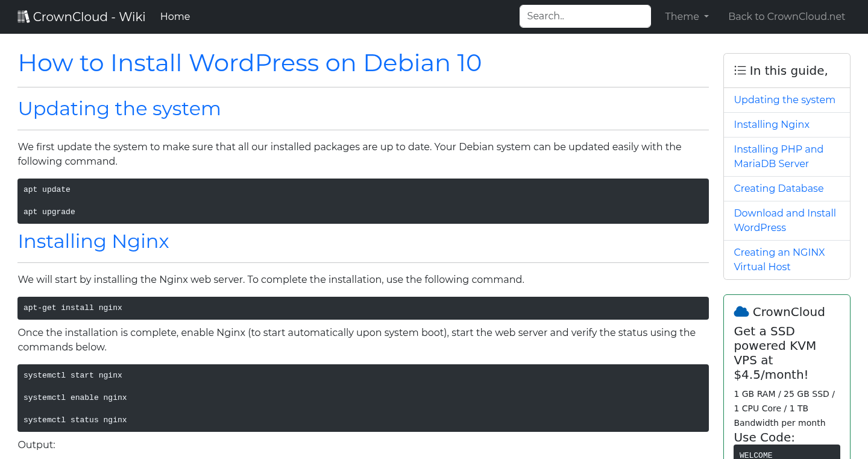
Task: Open 'Download and Install WordPress' link
Action: 785,220
